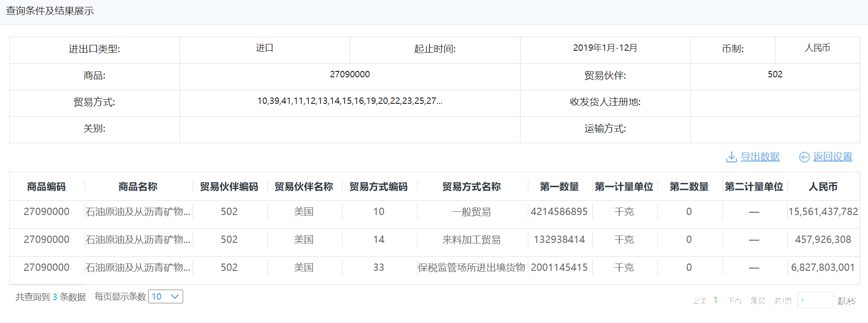The image size is (868, 323).
Task: Click the 人民币 column header
Action: (x=823, y=187)
